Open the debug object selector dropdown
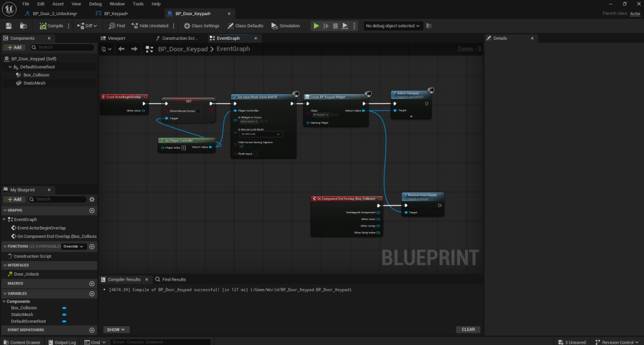 [x=393, y=26]
